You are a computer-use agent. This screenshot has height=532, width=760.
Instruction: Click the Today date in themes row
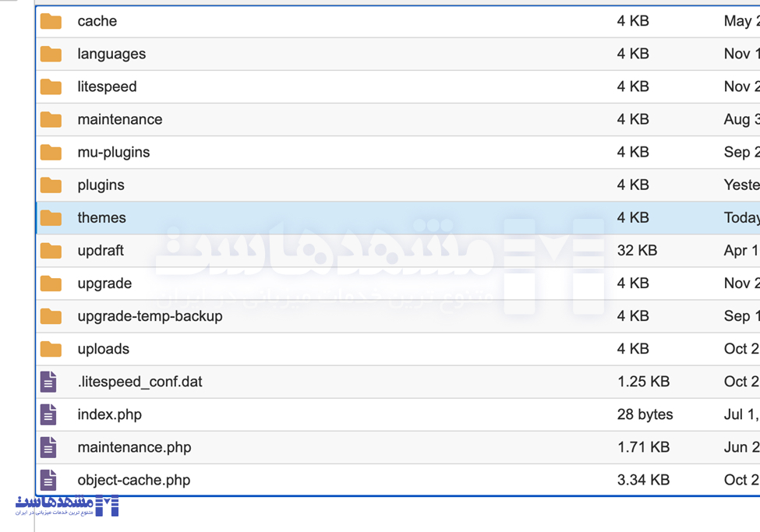741,217
